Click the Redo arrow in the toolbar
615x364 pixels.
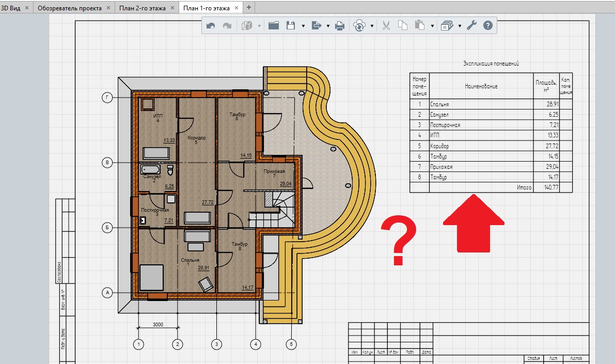coord(227,26)
